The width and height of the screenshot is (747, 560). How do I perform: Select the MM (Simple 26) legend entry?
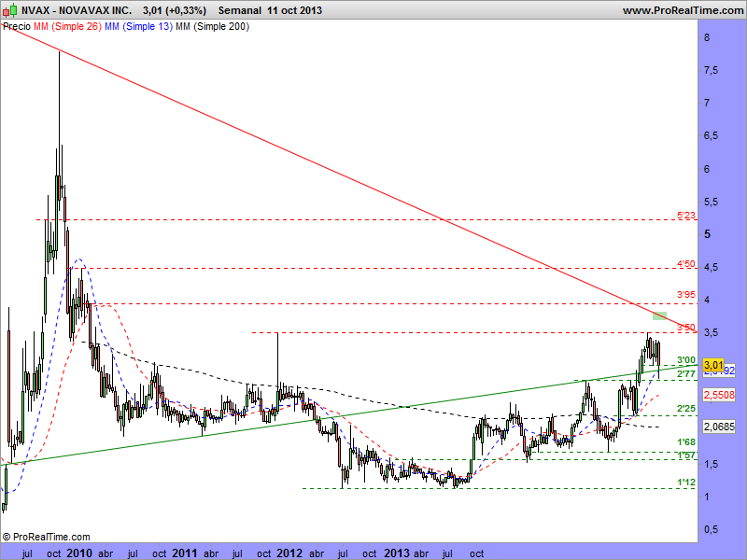(67, 27)
